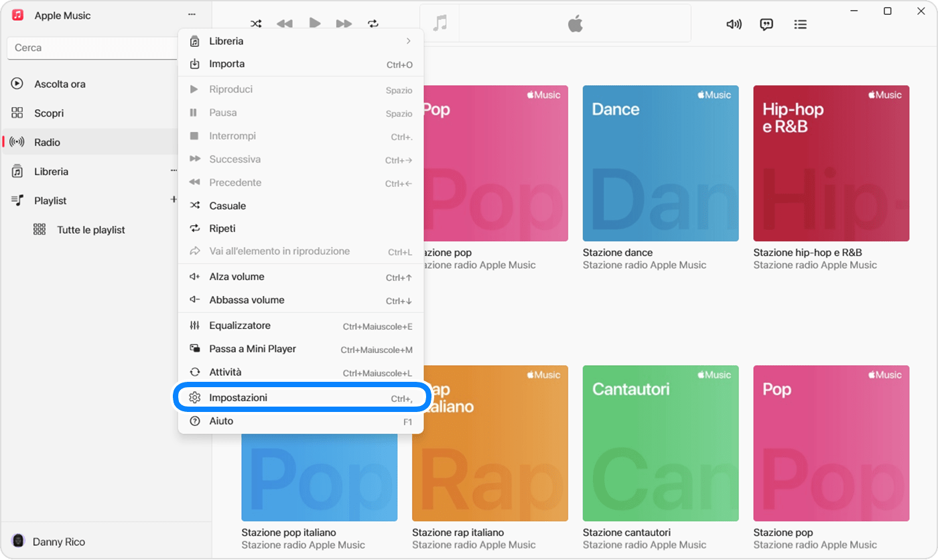Toggle Ripeti in the menu
Screen dimensions: 938x560
(x=301, y=228)
